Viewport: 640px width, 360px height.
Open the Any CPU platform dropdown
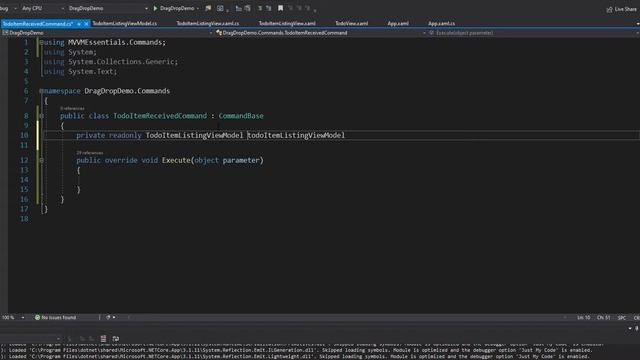(43, 8)
